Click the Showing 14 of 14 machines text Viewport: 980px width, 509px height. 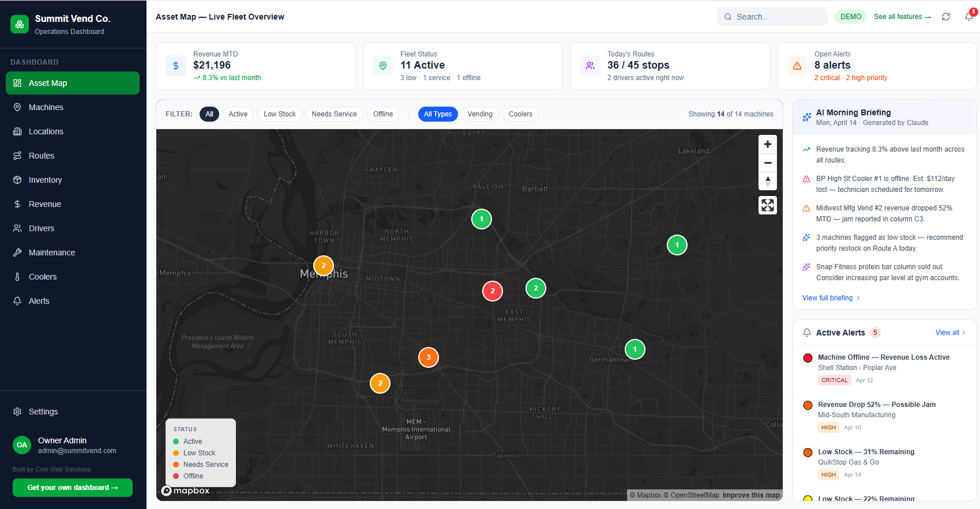[731, 114]
